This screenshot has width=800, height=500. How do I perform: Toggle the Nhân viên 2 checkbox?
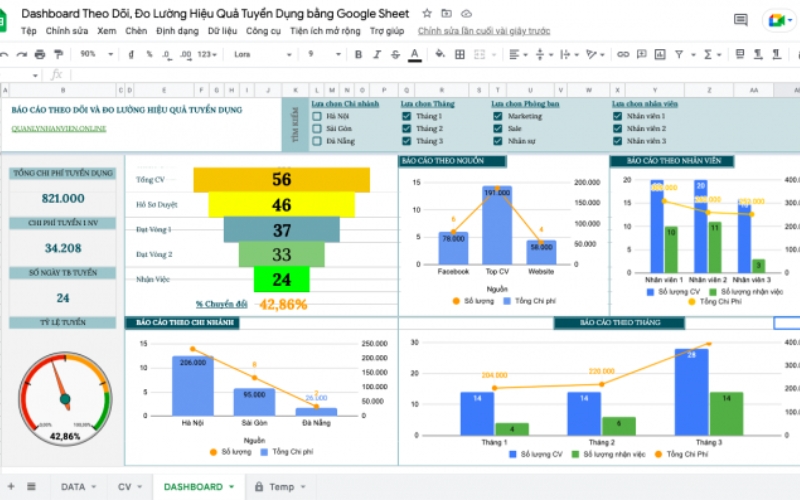617,129
